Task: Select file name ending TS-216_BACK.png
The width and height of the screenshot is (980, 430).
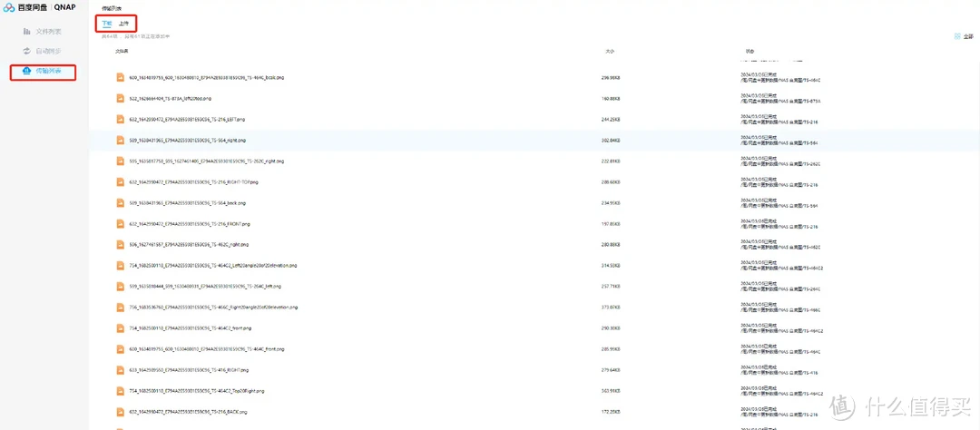Action: pos(188,412)
